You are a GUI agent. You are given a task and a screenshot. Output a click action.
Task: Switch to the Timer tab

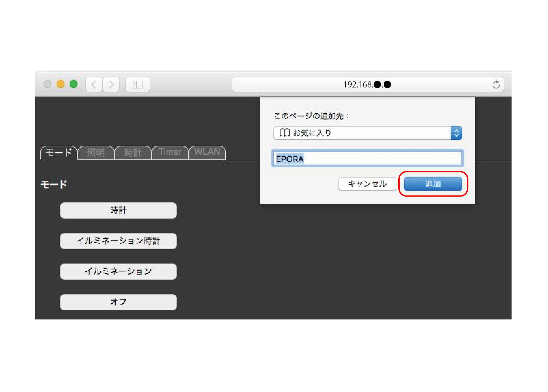170,152
